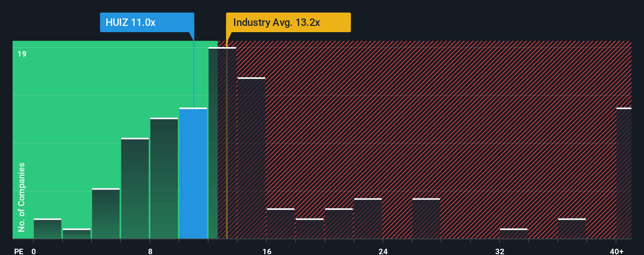Click the y-axis value 19
This screenshot has height=255, width=644.
[22, 54]
